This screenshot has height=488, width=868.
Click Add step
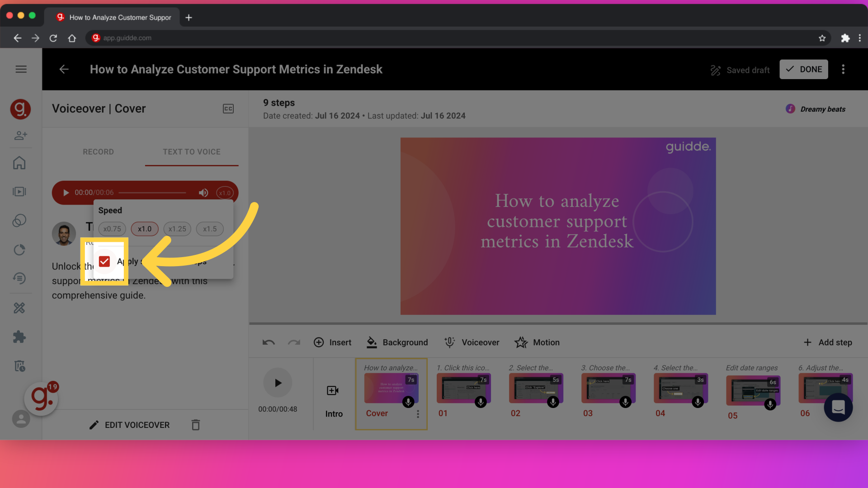point(828,343)
